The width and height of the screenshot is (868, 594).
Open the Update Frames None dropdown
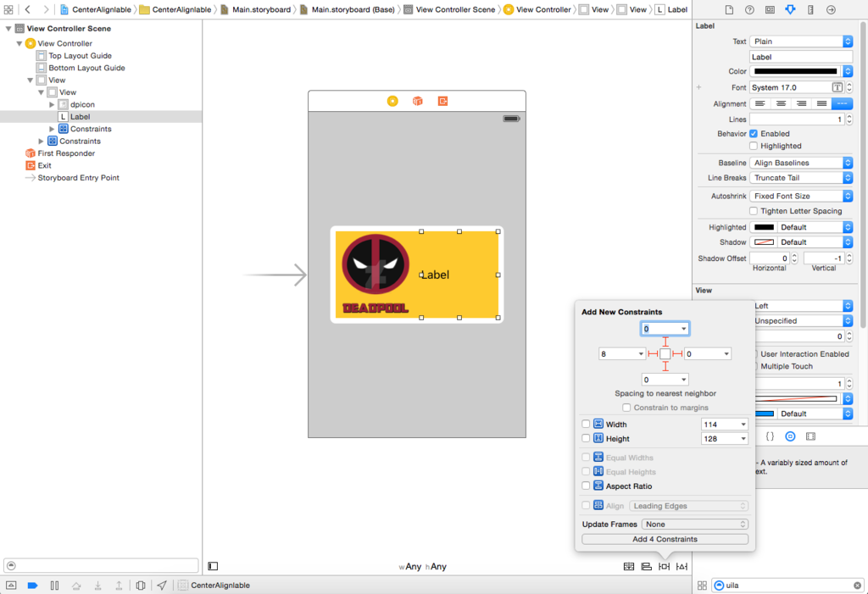coord(695,525)
